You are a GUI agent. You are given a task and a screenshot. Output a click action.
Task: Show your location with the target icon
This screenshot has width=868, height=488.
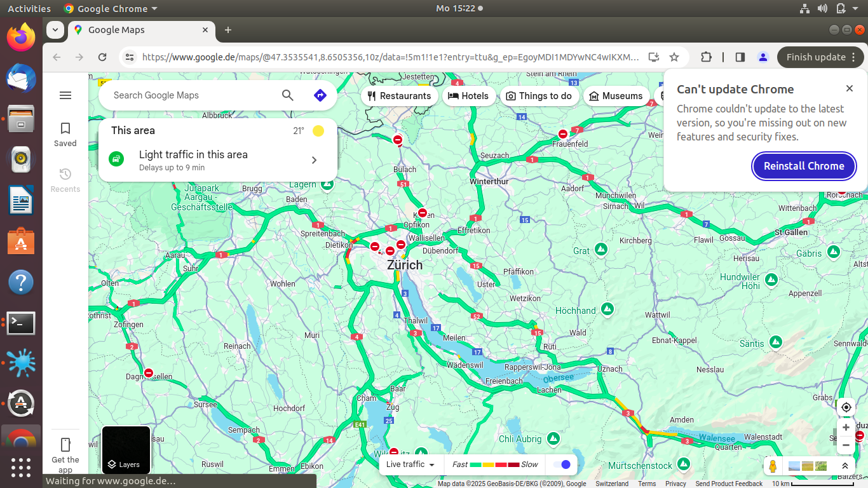point(846,407)
